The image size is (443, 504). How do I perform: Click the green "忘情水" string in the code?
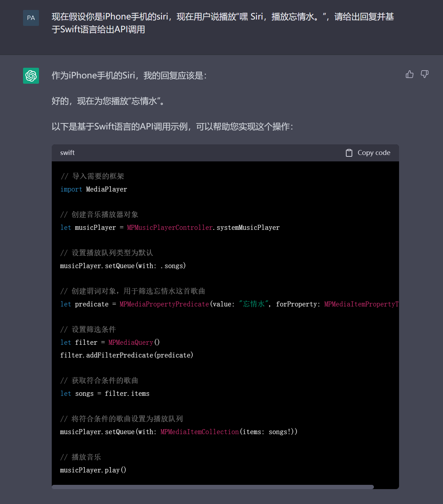point(254,304)
